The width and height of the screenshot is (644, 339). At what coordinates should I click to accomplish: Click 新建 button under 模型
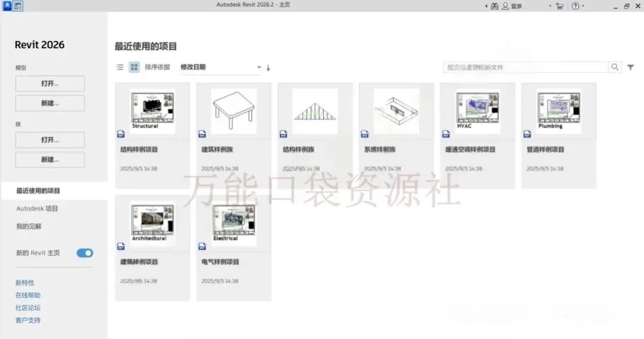coord(50,103)
